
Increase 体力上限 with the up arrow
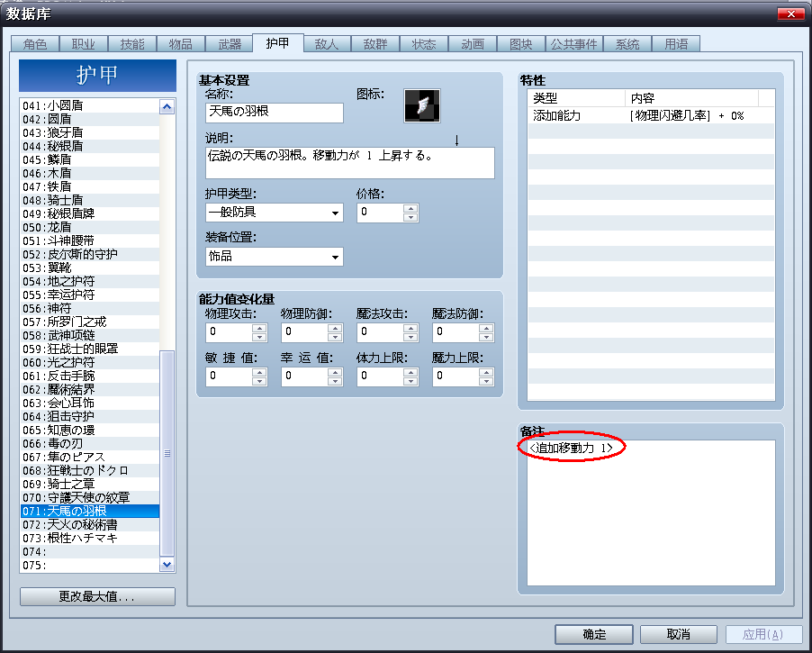(411, 372)
